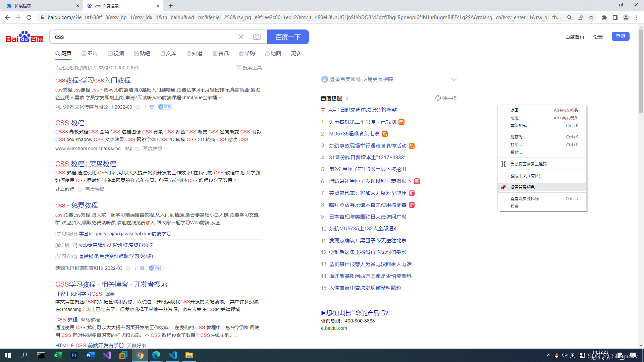
Task: Choose 重新加载 in the context menu
Action: pos(542,126)
